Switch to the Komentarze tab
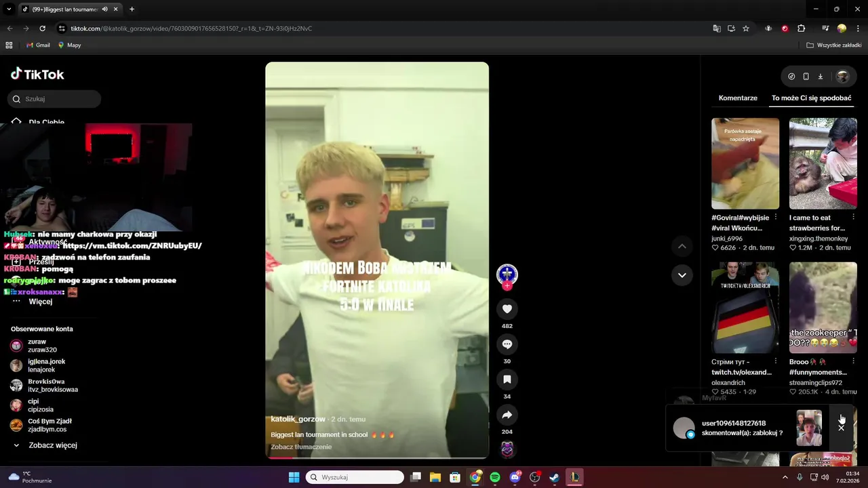 pos(738,98)
